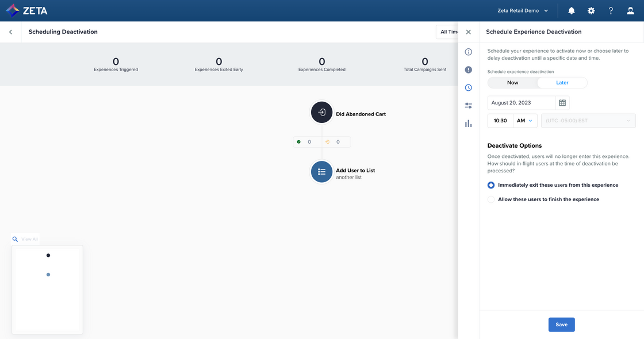Switch deactivation schedule to Now
Screen dimensions: 644x339
point(512,83)
